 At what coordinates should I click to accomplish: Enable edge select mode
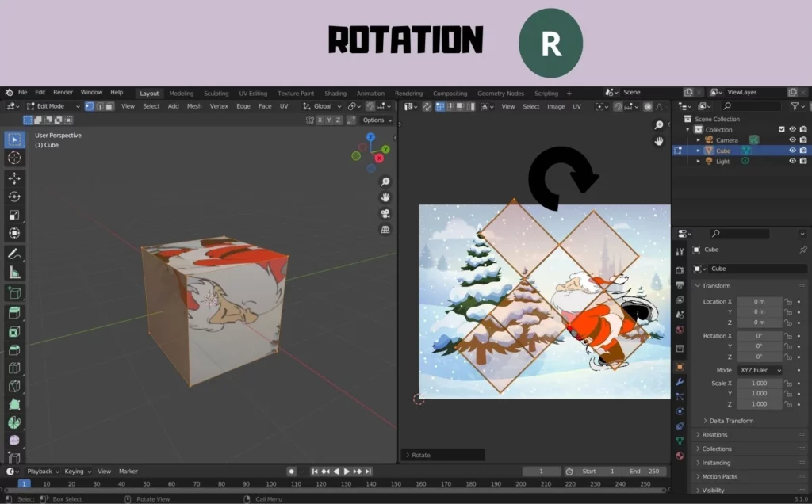99,106
